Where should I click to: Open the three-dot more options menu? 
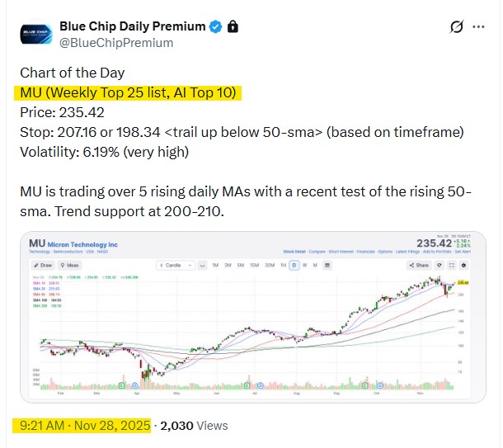tap(478, 27)
